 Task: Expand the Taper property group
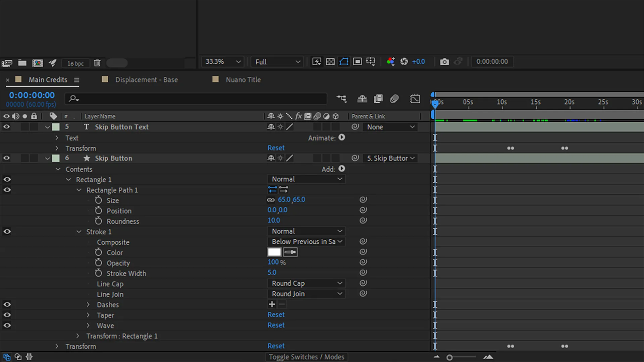(x=88, y=315)
